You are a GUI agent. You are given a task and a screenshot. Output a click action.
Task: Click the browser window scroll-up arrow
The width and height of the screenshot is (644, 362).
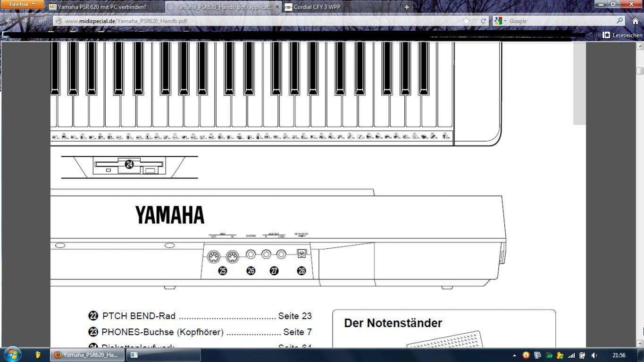pyautogui.click(x=640, y=46)
